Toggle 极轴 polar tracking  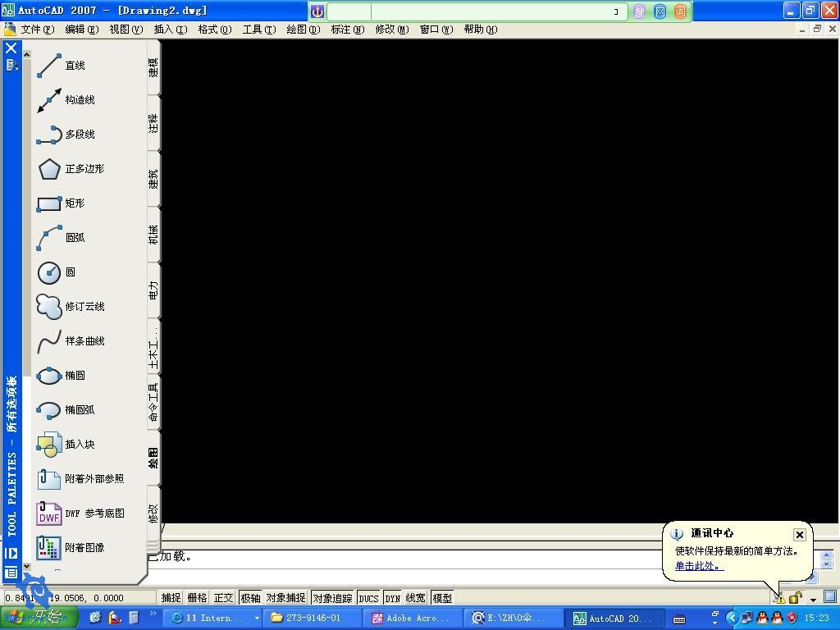pos(250,598)
